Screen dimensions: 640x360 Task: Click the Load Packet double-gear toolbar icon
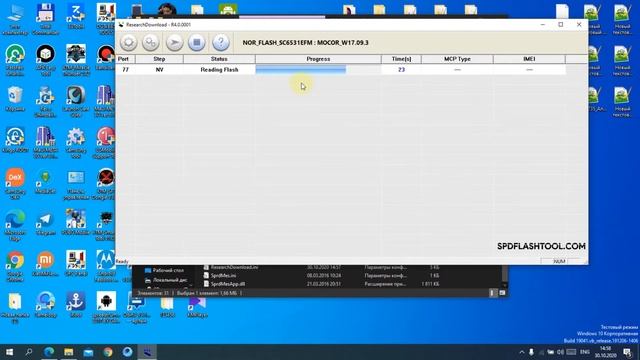coord(150,42)
